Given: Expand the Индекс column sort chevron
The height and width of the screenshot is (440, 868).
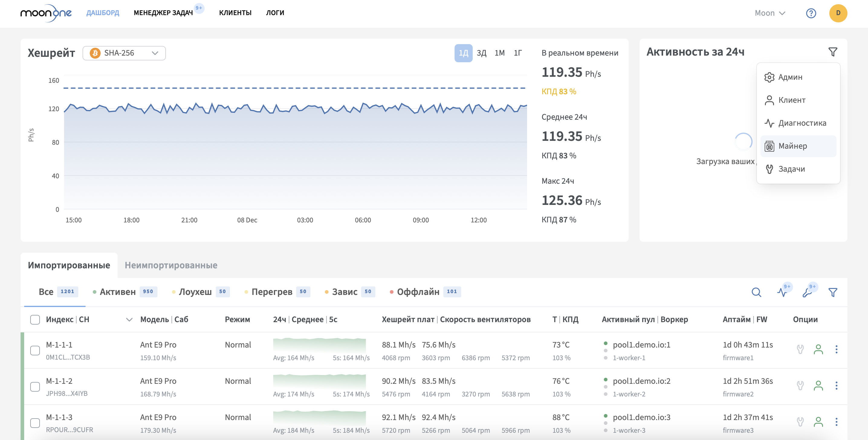Looking at the screenshot, I should [x=129, y=319].
